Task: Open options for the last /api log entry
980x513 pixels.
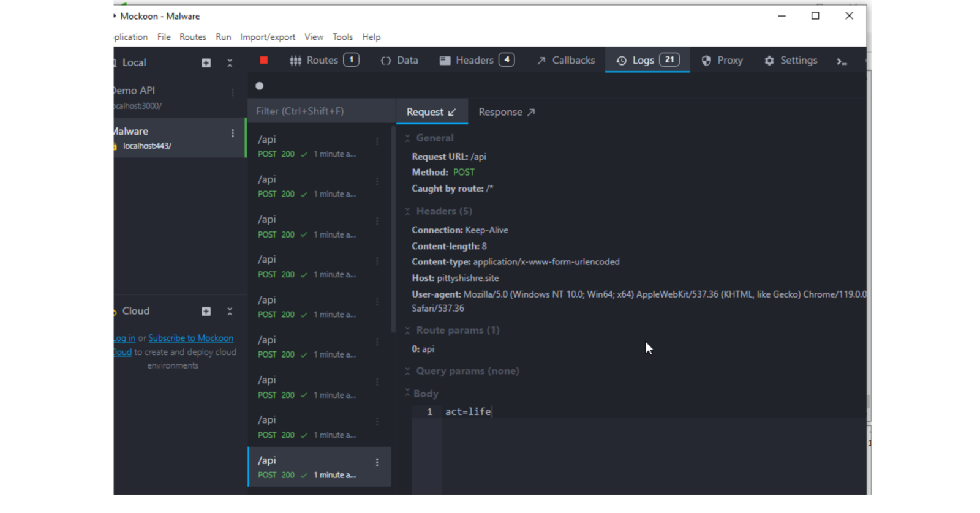Action: (x=377, y=463)
